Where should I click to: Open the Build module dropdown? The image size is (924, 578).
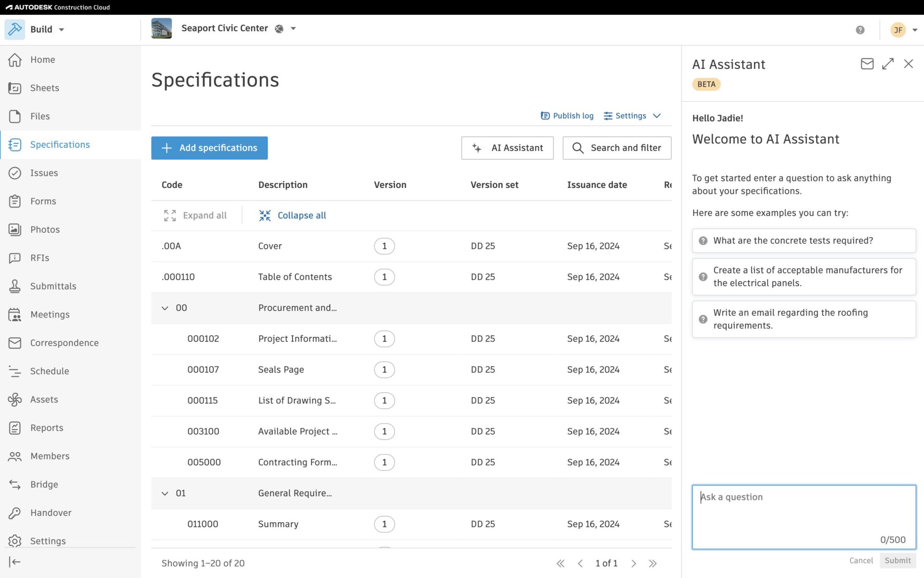[61, 29]
